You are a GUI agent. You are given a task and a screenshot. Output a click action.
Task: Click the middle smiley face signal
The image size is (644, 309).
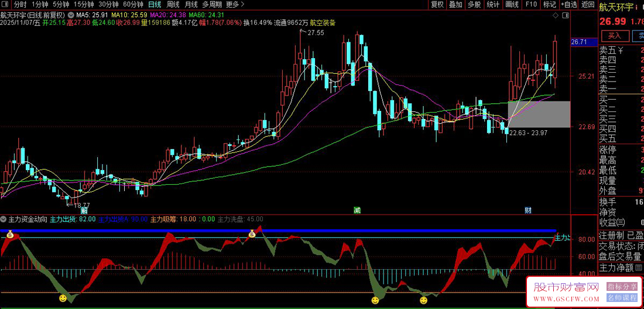375,300
